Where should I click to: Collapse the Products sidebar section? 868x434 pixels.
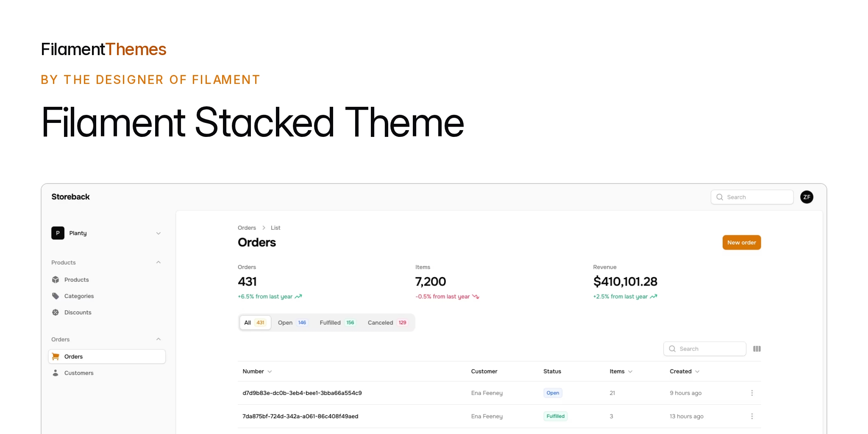click(159, 262)
